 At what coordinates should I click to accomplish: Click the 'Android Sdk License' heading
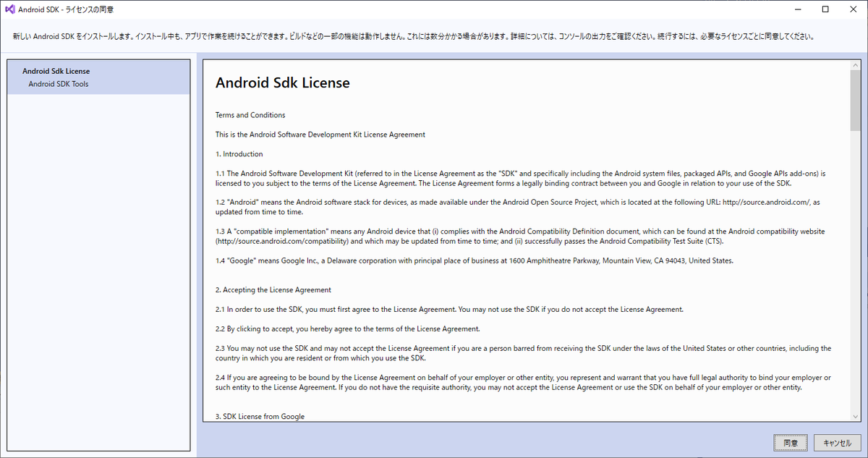(x=283, y=82)
